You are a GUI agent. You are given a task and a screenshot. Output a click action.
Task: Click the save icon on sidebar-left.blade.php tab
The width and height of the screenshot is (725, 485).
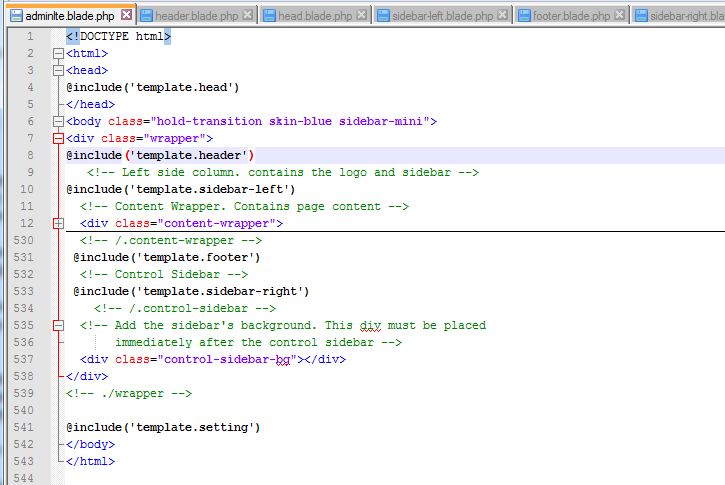click(x=384, y=16)
